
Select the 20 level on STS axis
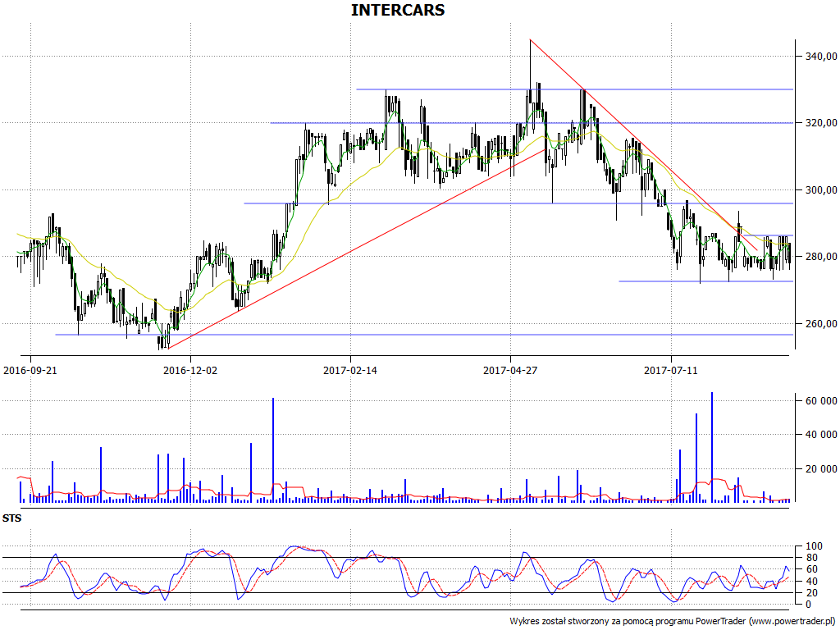click(811, 593)
